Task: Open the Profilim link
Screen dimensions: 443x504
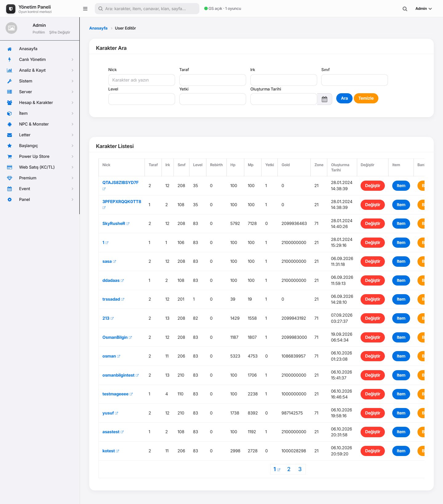Action: (39, 32)
